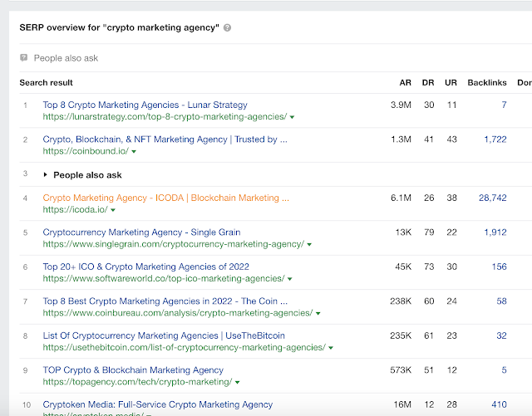Click backlinks count 156 for softwareworld.co
The width and height of the screenshot is (532, 416).
click(499, 267)
